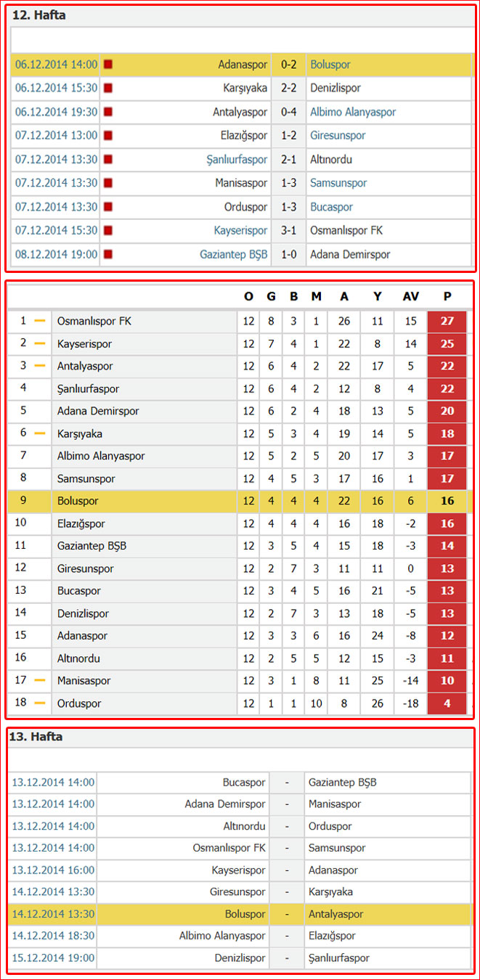Click the 3-1 Kayserispor score cell
The width and height of the screenshot is (480, 980).
pyautogui.click(x=289, y=231)
